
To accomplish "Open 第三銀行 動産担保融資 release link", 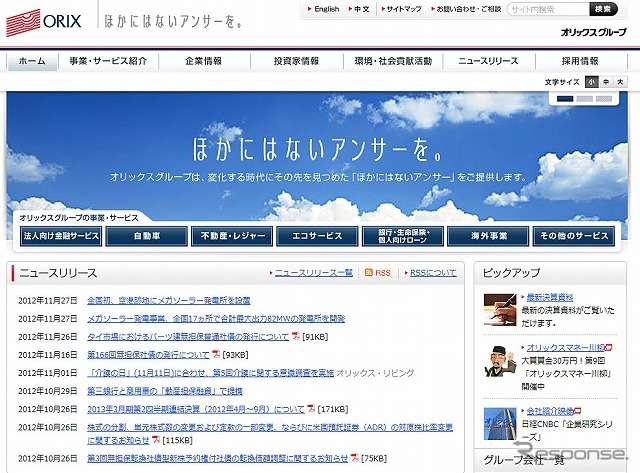I will (165, 391).
